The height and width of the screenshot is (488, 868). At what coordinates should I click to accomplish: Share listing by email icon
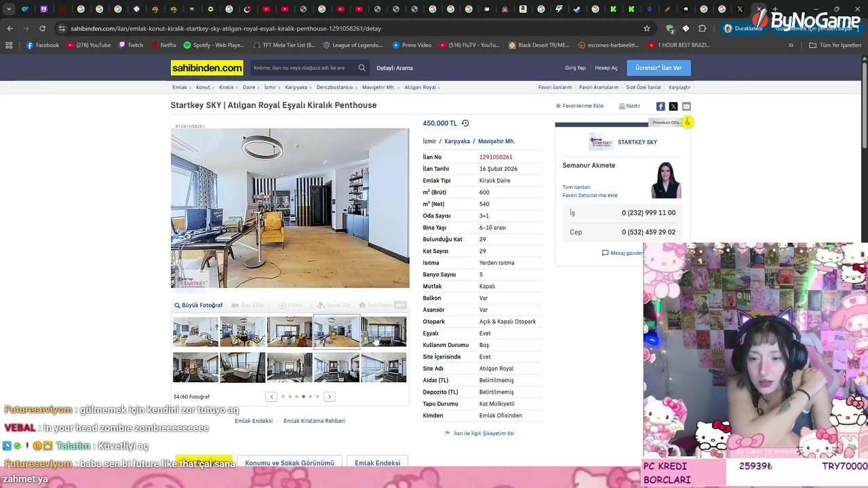point(686,106)
